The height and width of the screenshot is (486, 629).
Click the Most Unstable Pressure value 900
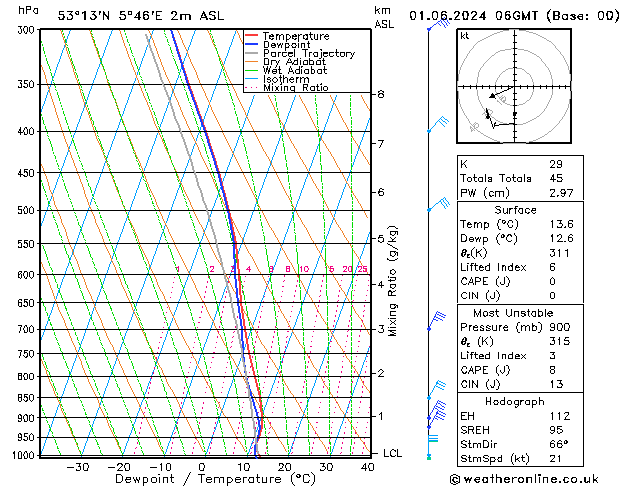point(560,327)
